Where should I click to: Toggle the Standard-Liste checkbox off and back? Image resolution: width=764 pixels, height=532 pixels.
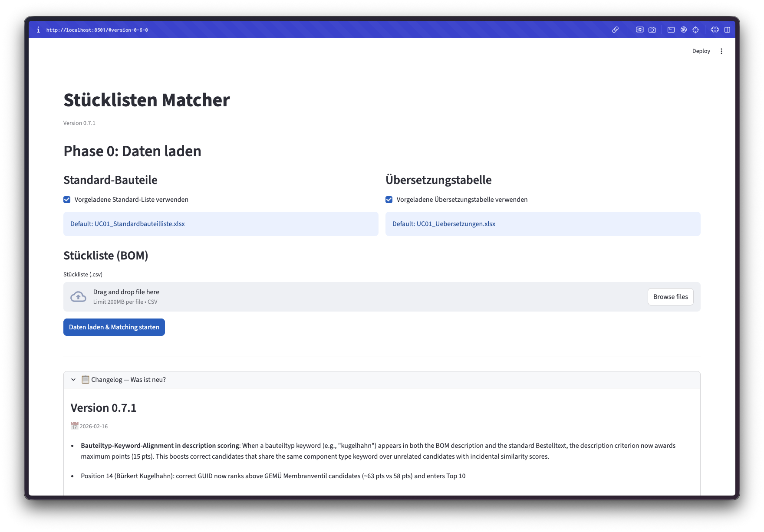click(66, 199)
